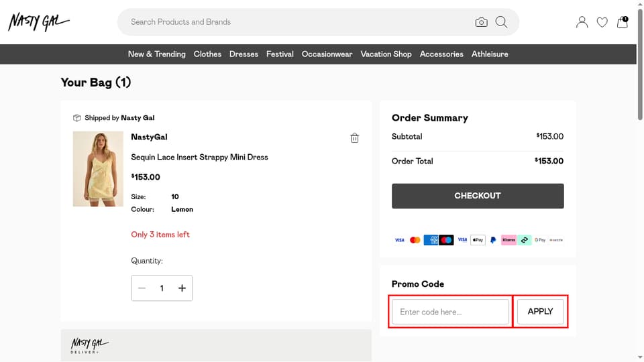Viewport: 644px width, 362px height.
Task: Open the Athleisure menu
Action: [490, 54]
